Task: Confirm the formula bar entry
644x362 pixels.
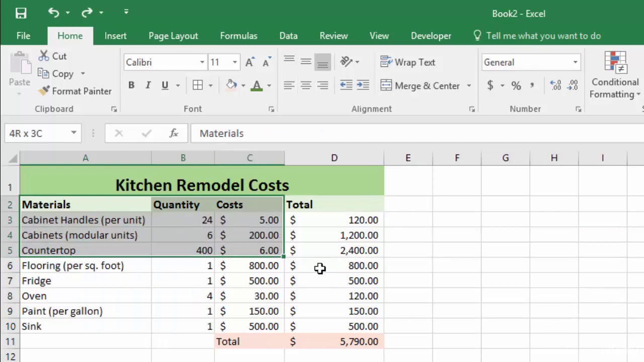Action: (146, 133)
